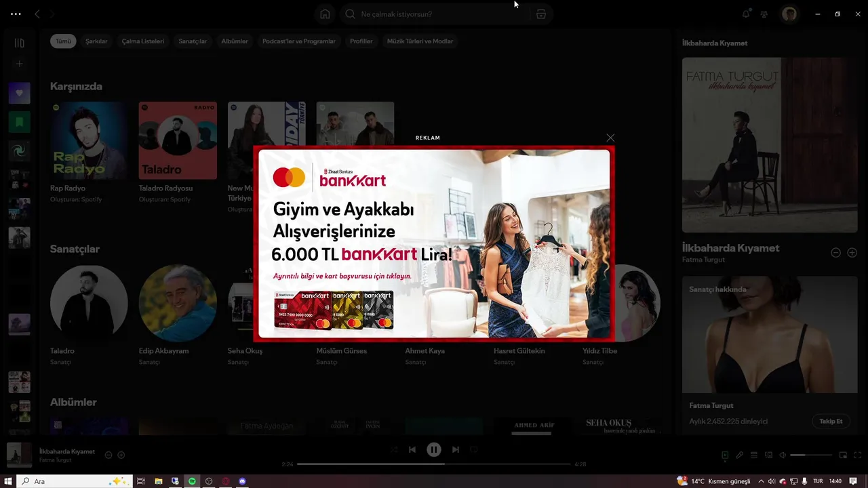Follow Fatma Turgut with 'Takip Et'
This screenshot has height=488, width=868.
(x=831, y=422)
